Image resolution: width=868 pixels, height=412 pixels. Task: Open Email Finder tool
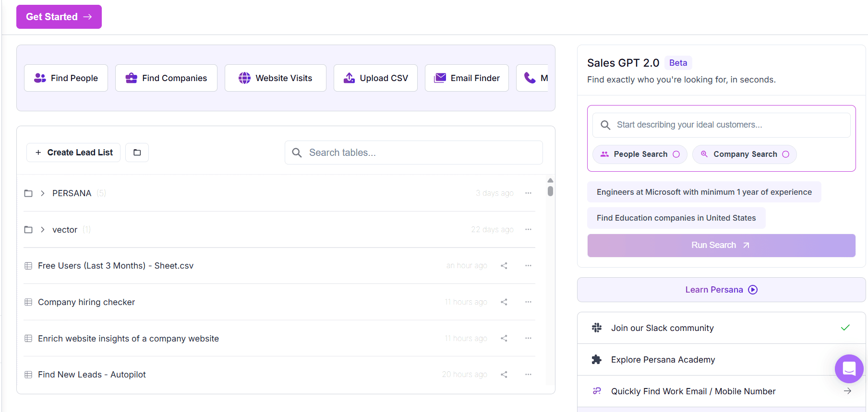467,78
